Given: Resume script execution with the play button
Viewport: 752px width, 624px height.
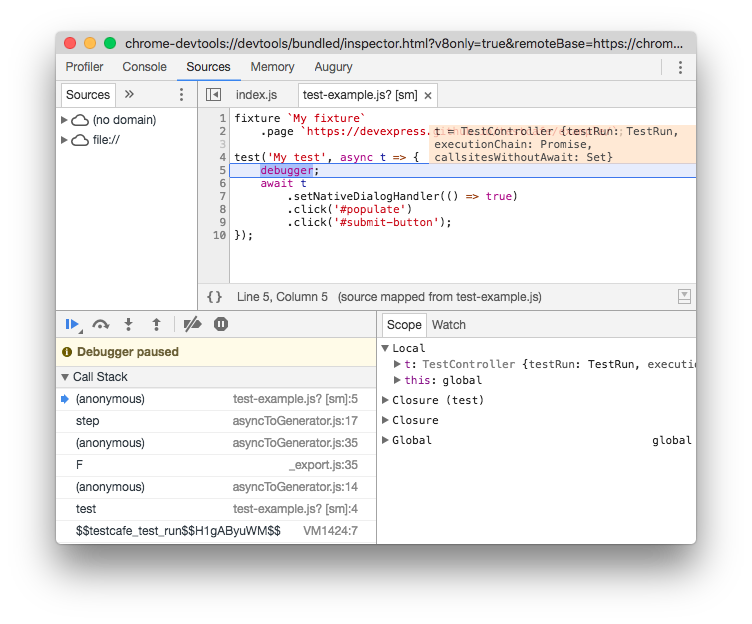Looking at the screenshot, I should (72, 324).
